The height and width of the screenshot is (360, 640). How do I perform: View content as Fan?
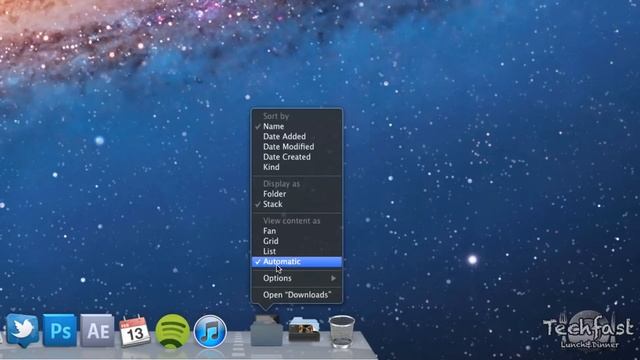click(297, 231)
